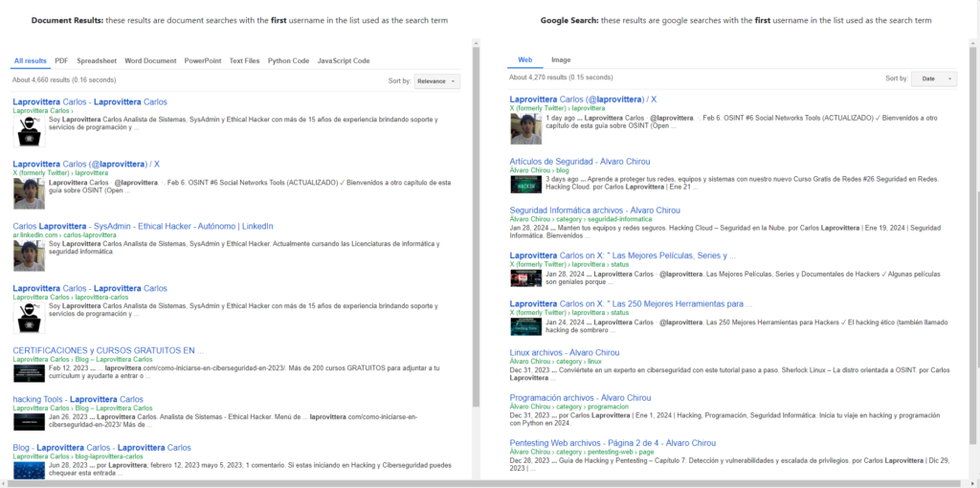Open the Date sort dropdown
Image resolution: width=980 pixels, height=488 pixels.
click(x=934, y=78)
